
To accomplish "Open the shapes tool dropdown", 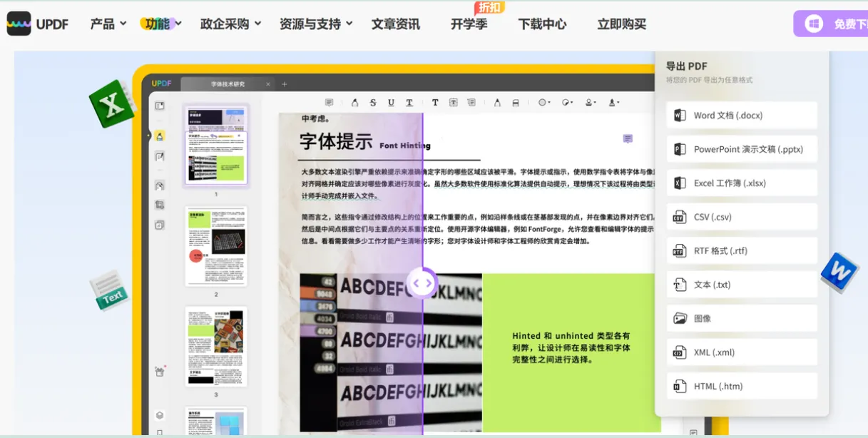I will coord(544,103).
